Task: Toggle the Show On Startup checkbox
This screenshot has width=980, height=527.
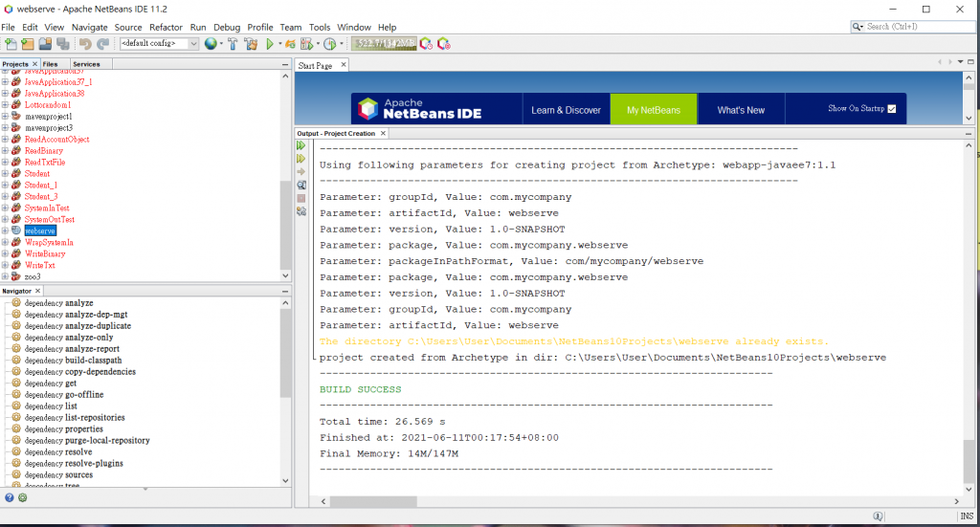Action: 892,109
